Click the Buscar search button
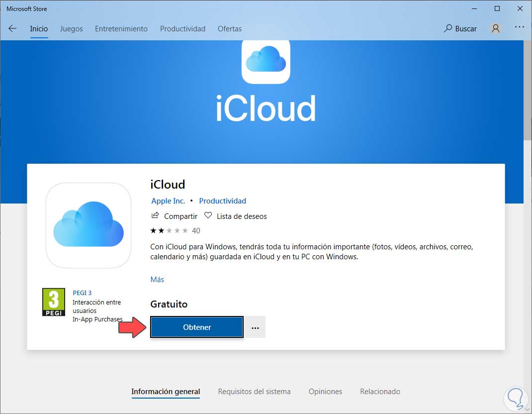 pos(460,28)
